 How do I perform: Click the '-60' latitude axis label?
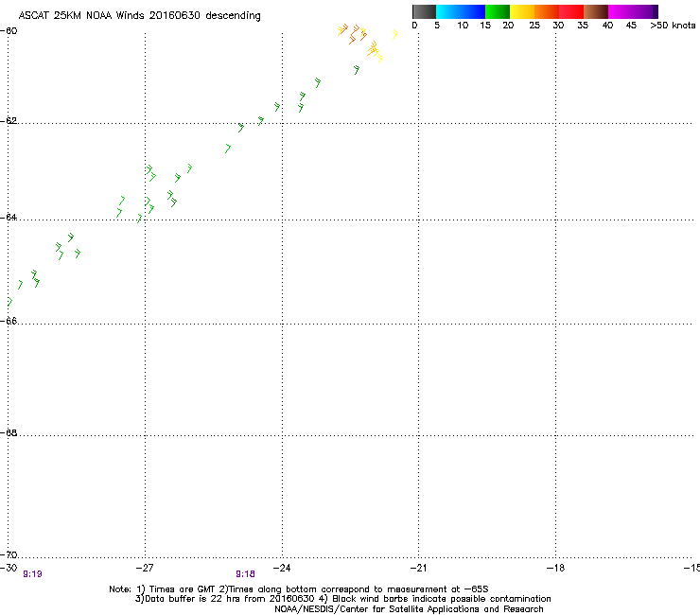tap(9, 31)
